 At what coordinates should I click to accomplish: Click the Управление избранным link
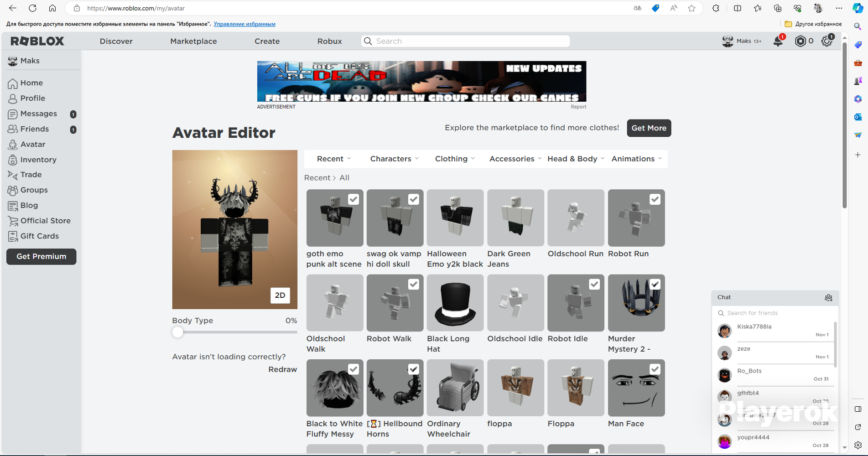pyautogui.click(x=244, y=24)
